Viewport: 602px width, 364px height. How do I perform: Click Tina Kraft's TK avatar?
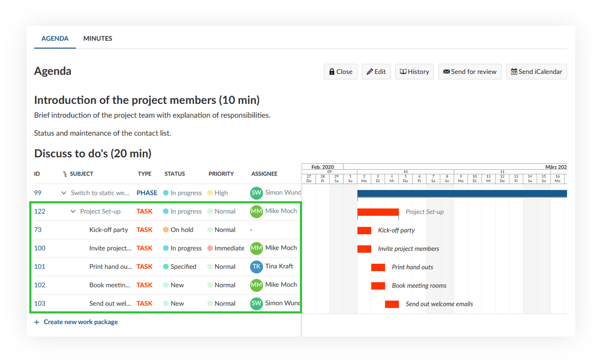(256, 267)
